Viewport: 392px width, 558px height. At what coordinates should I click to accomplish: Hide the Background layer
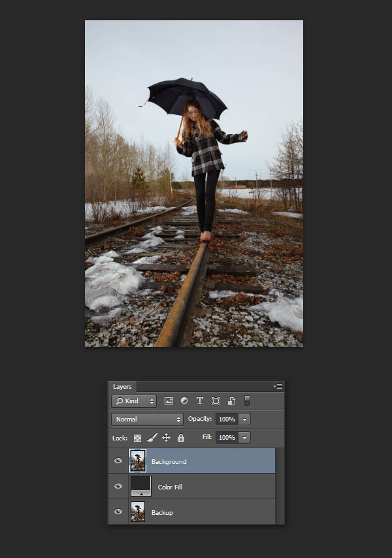(118, 461)
